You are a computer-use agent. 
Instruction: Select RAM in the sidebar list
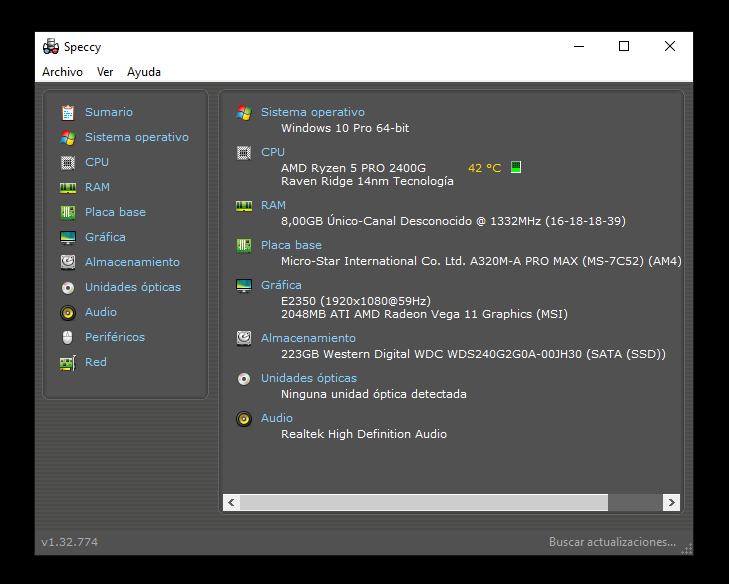click(x=97, y=187)
